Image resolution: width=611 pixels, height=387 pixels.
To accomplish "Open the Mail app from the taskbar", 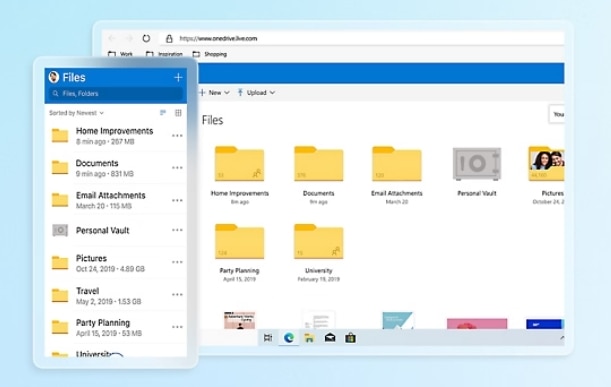I will 330,338.
